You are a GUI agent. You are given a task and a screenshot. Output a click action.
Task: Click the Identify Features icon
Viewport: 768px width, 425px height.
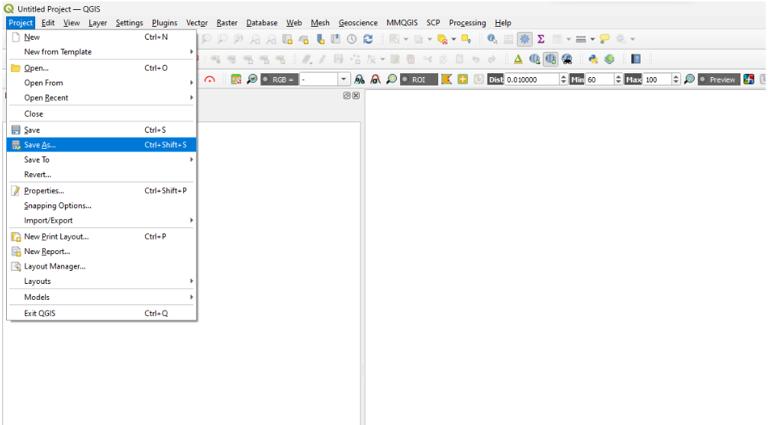coord(492,39)
